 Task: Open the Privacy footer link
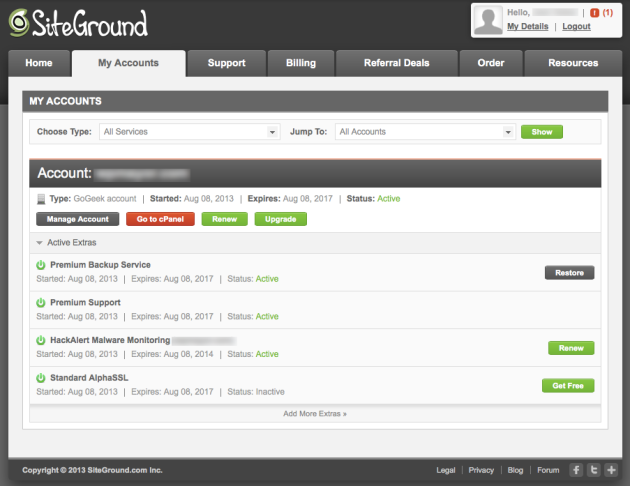[481, 470]
